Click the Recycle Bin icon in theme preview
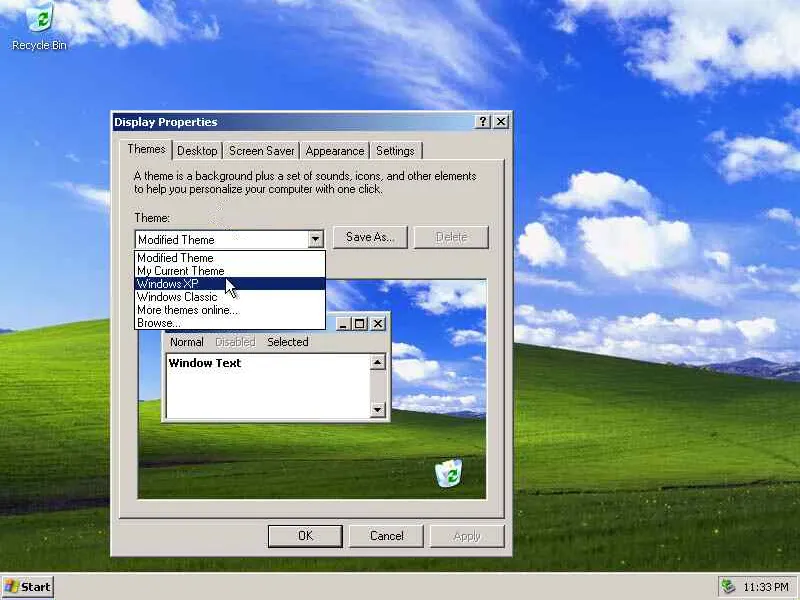The width and height of the screenshot is (800, 600). pyautogui.click(x=448, y=473)
